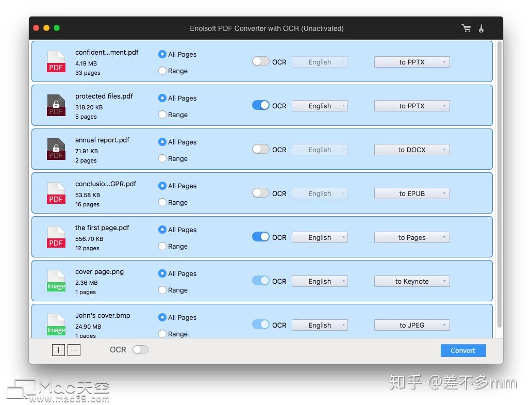Open to PPTX format dropdown for confident...ment.pdf
This screenshot has height=405, width=532.
412,62
